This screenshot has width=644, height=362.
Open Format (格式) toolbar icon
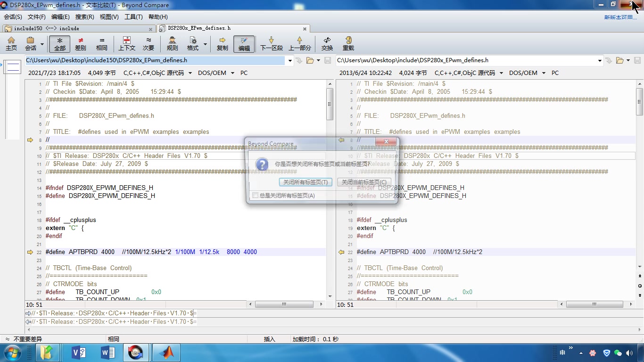[x=193, y=44]
